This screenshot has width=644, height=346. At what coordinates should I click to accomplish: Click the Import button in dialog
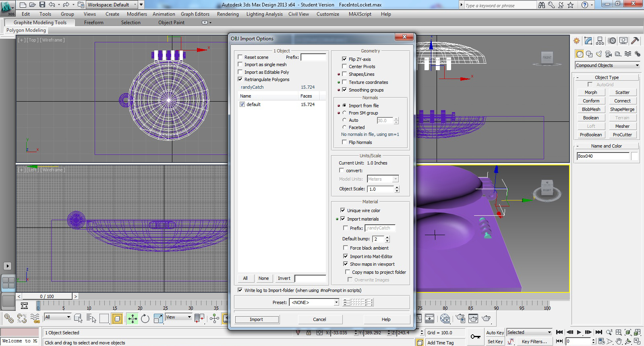[x=257, y=319]
